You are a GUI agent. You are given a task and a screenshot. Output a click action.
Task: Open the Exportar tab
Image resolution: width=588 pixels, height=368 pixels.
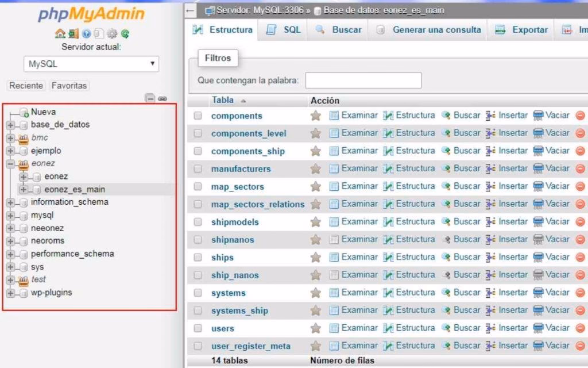520,30
